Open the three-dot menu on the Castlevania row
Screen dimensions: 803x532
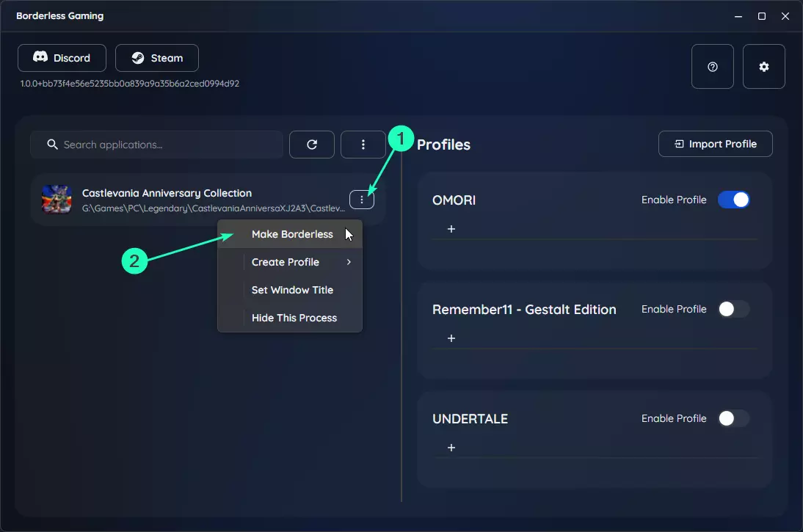click(x=362, y=200)
